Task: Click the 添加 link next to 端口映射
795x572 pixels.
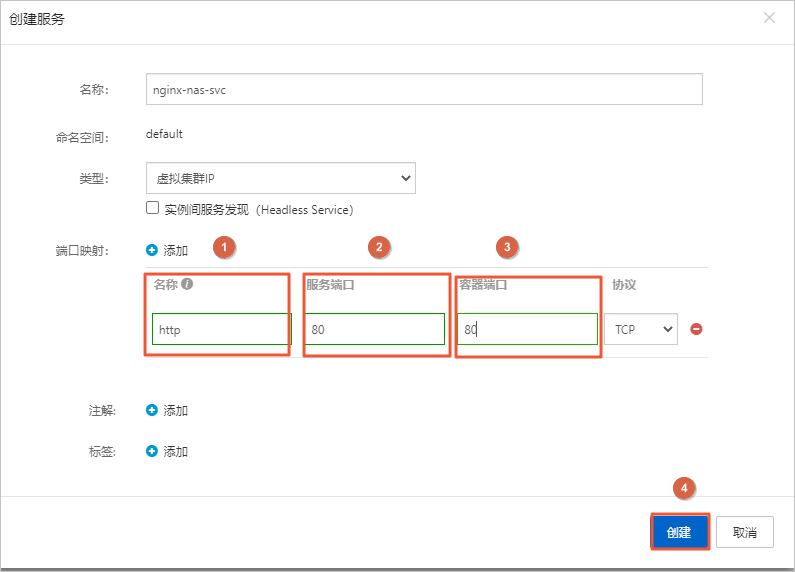Action: coord(175,251)
